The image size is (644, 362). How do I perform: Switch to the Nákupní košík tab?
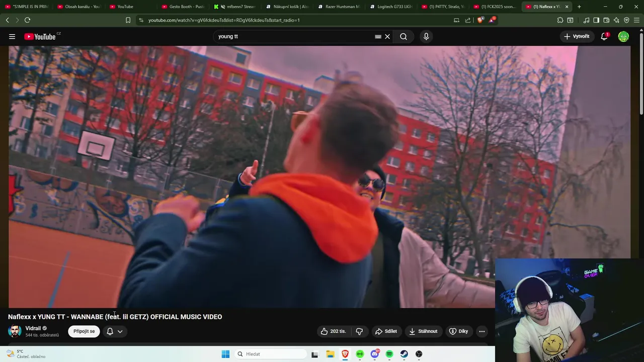pyautogui.click(x=288, y=7)
